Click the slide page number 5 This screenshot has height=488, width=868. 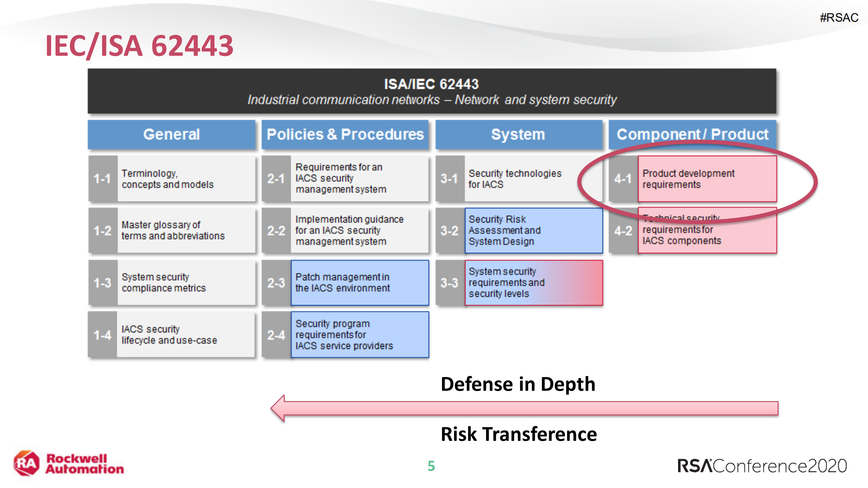tap(431, 466)
